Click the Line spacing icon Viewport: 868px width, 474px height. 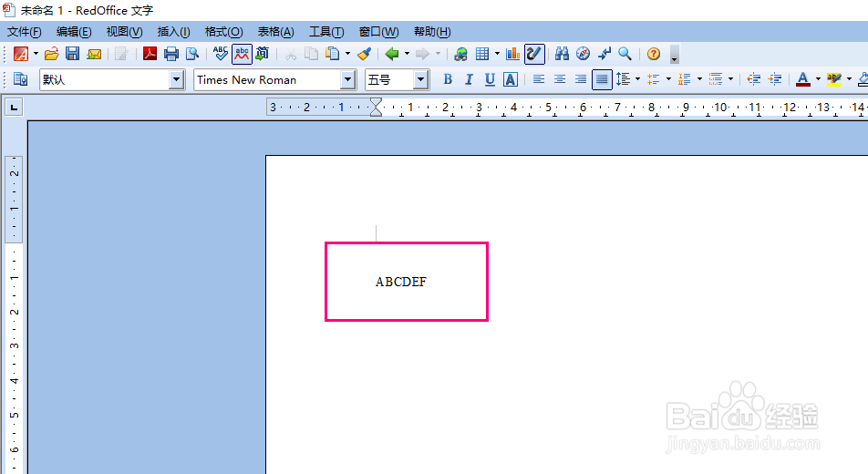[624, 79]
